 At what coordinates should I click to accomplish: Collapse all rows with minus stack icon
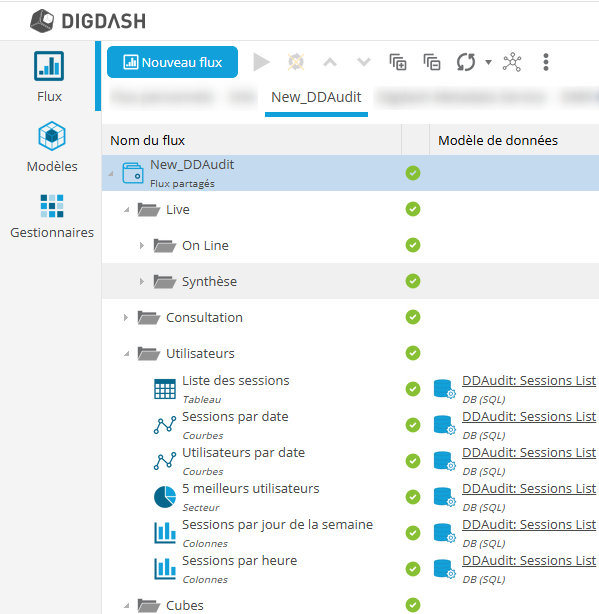pyautogui.click(x=432, y=62)
